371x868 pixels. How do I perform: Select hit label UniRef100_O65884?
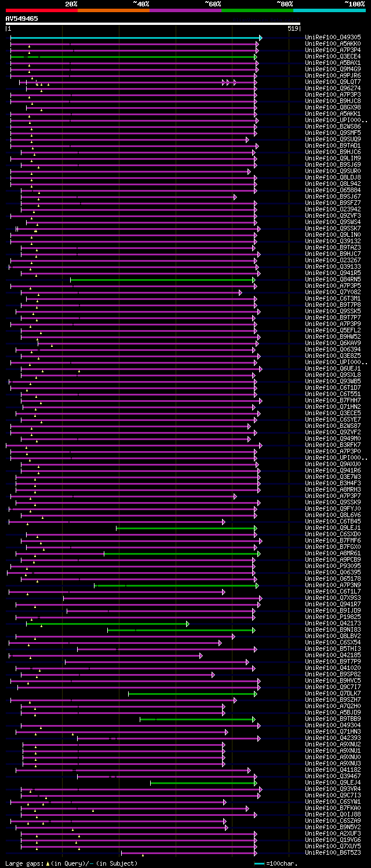click(332, 191)
